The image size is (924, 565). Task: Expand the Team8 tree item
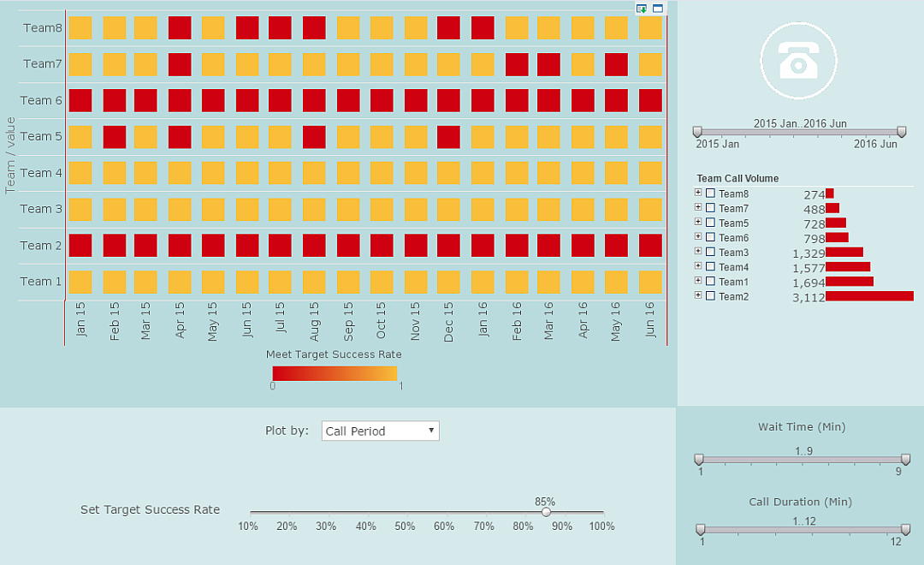click(698, 193)
